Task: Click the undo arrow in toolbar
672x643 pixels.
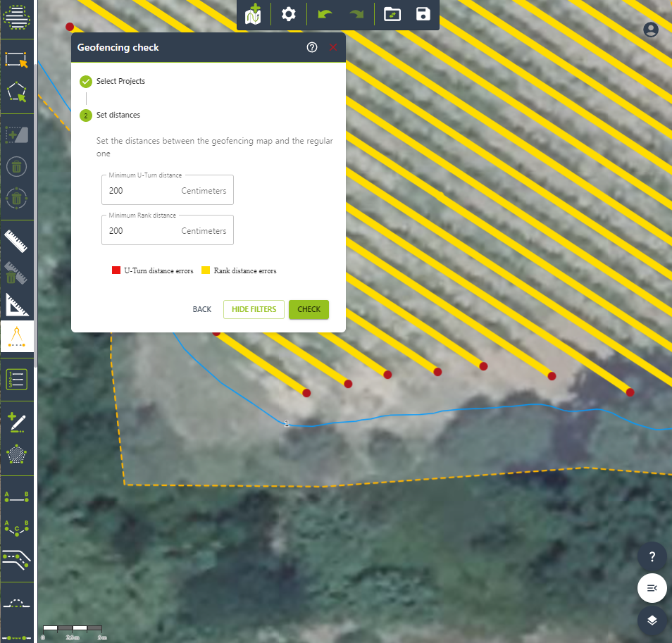Action: [x=325, y=14]
